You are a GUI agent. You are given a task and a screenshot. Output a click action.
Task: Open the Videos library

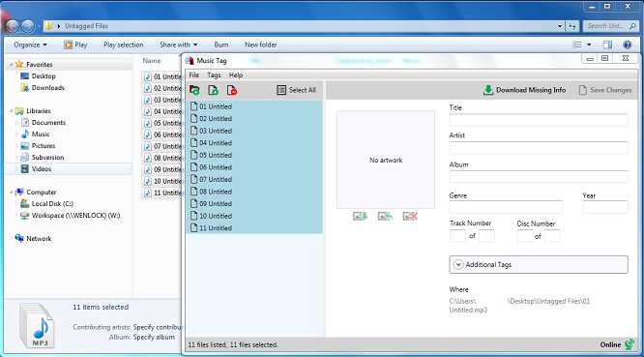tap(36, 169)
